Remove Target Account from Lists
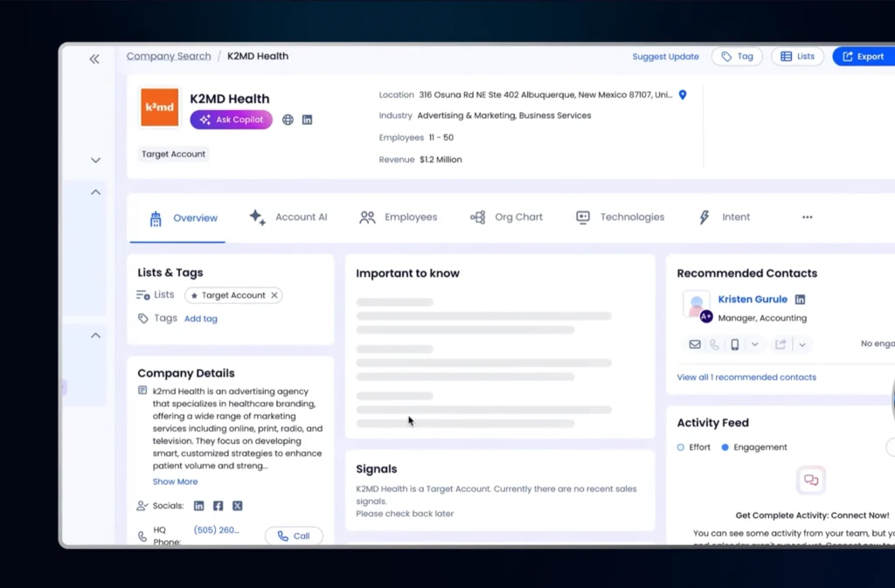The height and width of the screenshot is (588, 895). [274, 295]
